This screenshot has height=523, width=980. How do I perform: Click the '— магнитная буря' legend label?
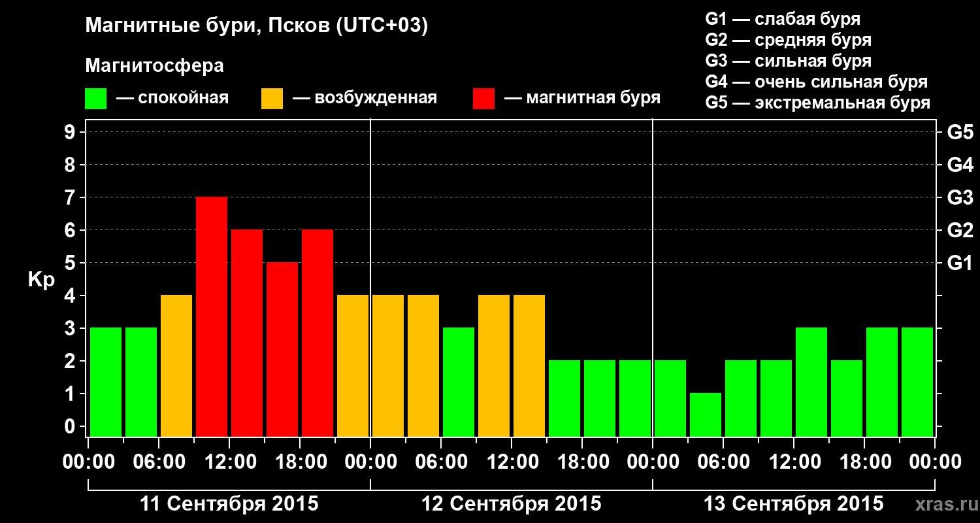(582, 98)
